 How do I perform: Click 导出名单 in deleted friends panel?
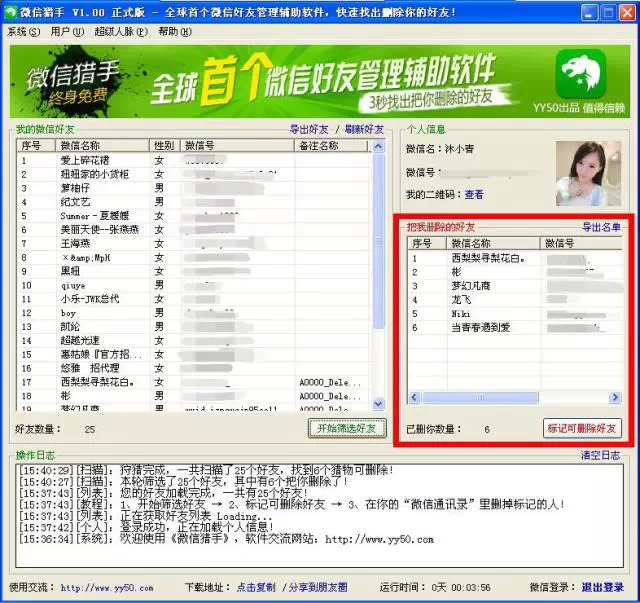coord(601,227)
